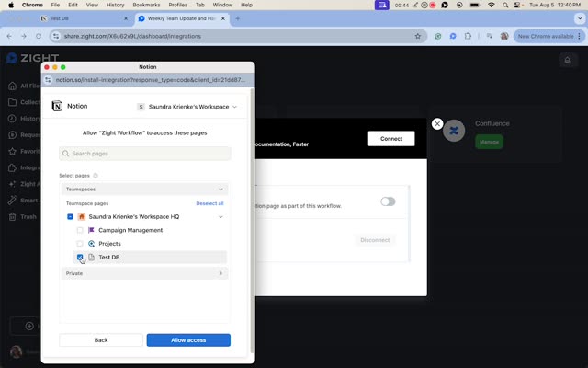Image resolution: width=588 pixels, height=368 pixels.
Task: Click Allow access button
Action: 188,340
